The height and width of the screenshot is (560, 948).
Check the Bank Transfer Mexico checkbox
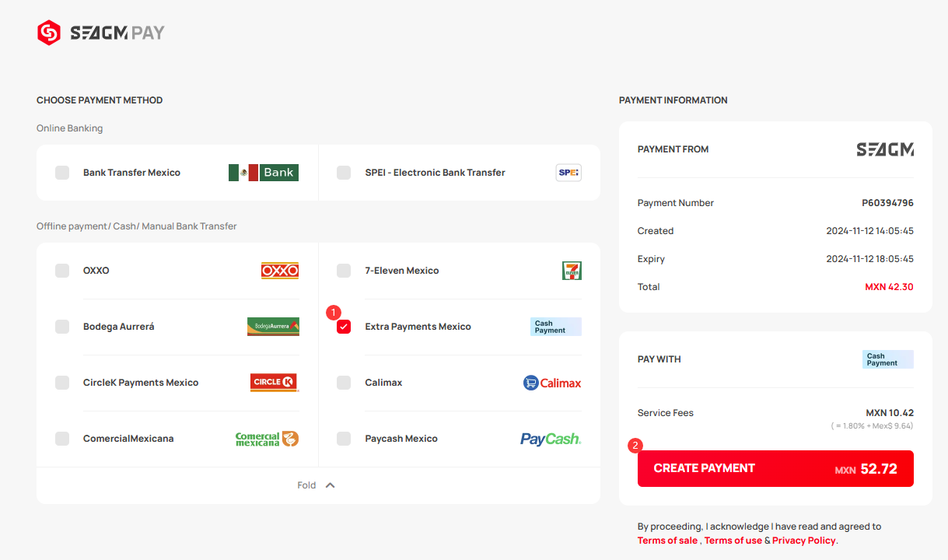[62, 173]
